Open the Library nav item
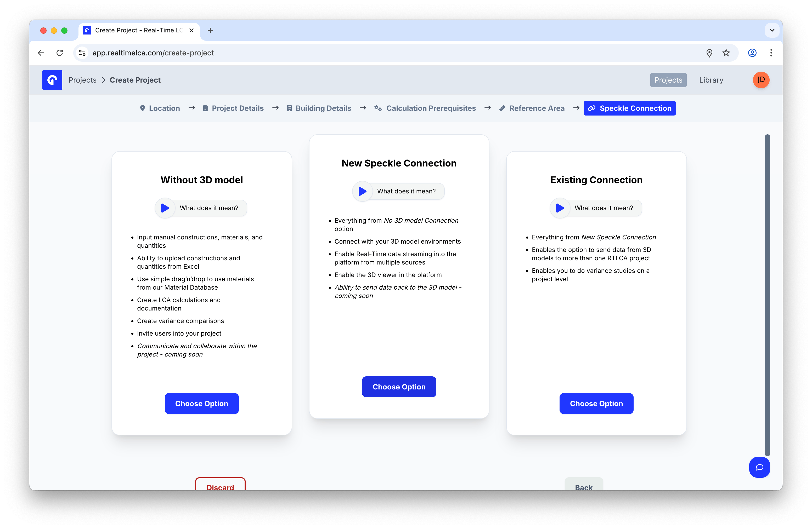This screenshot has height=529, width=812. point(711,80)
